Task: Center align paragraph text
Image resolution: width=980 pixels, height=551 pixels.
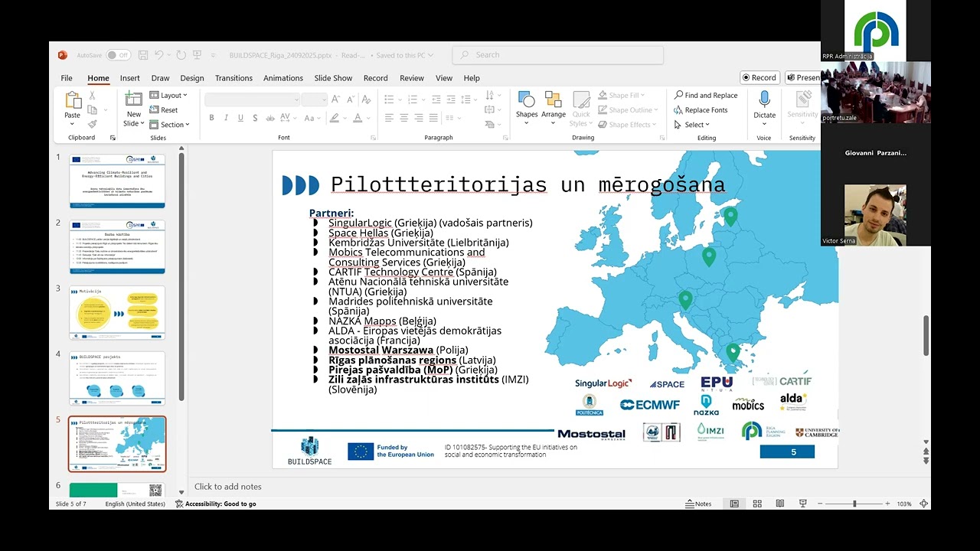Action: [403, 118]
